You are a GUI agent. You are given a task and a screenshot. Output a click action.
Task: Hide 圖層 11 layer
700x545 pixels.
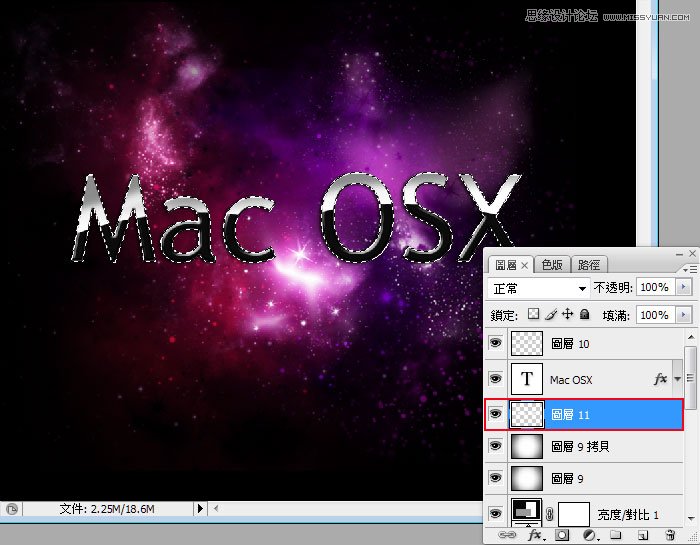(x=496, y=414)
